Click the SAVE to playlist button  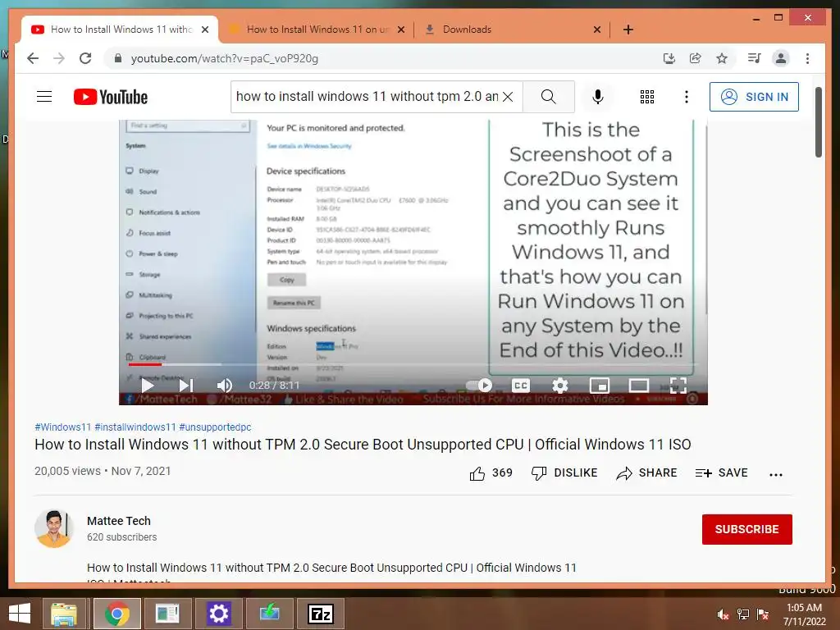(721, 473)
